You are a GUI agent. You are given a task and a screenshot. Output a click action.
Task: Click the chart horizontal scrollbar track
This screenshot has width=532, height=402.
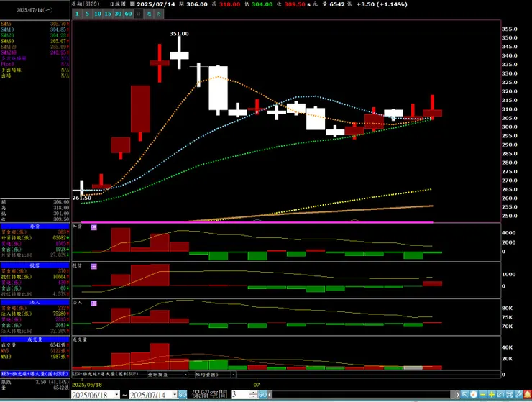click(363, 395)
